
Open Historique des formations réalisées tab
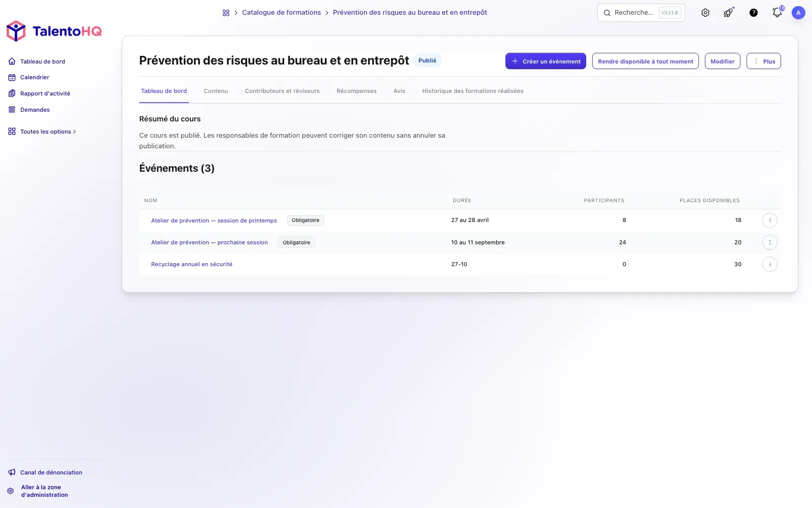[x=472, y=91]
